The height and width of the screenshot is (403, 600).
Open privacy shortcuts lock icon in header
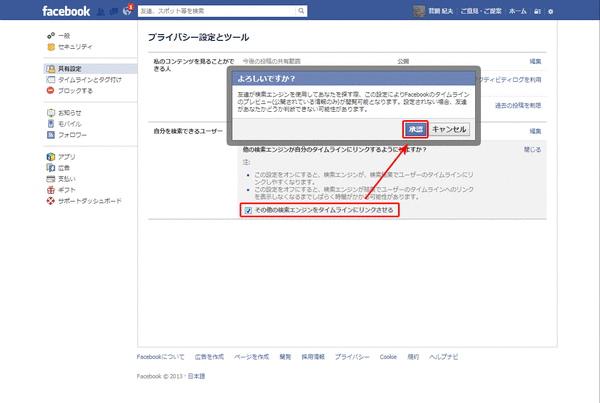point(537,11)
